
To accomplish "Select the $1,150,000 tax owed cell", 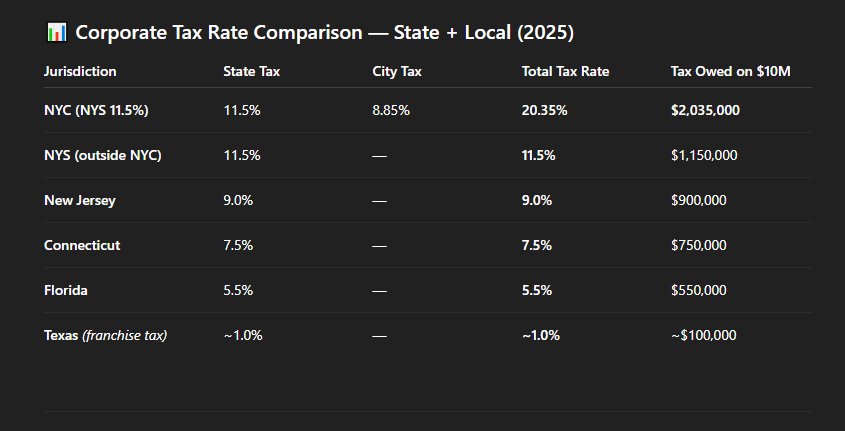I will pos(705,155).
